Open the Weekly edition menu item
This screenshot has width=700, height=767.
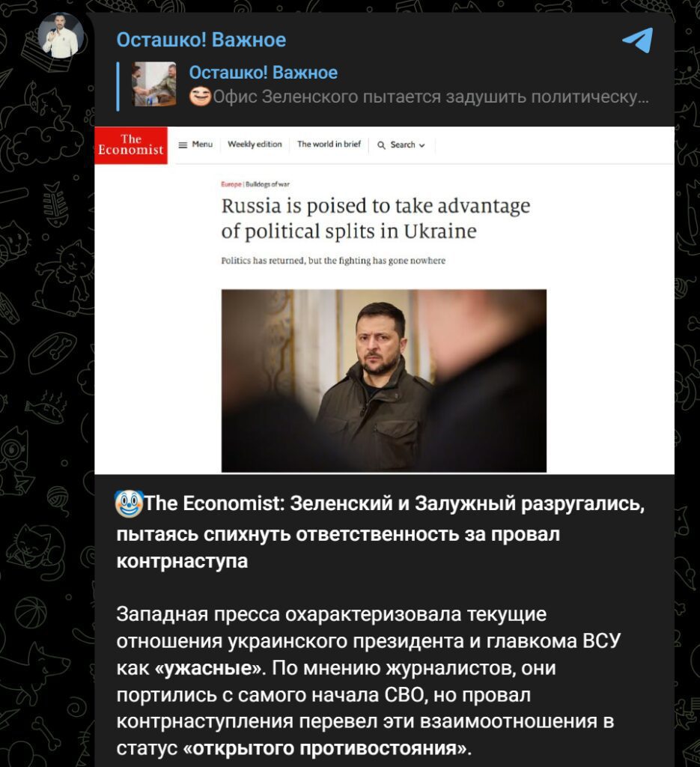tap(255, 145)
